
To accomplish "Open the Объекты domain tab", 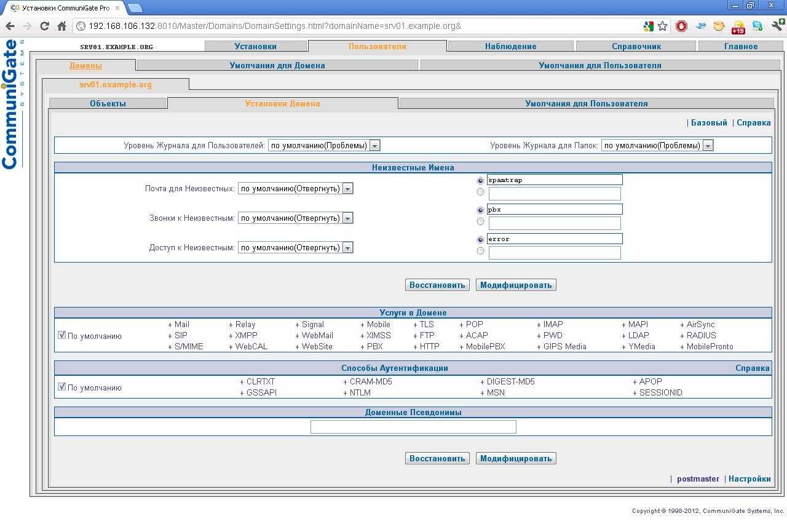I will click(x=108, y=103).
